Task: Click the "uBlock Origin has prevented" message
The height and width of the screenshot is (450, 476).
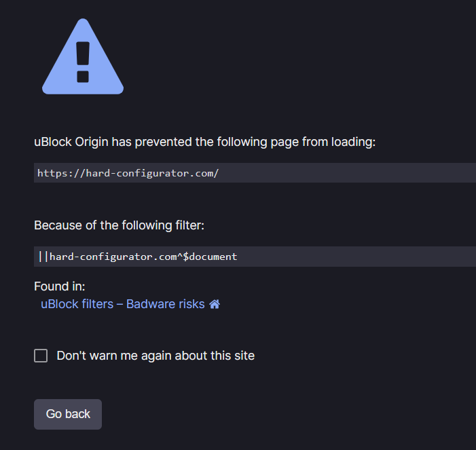Action: (x=204, y=142)
